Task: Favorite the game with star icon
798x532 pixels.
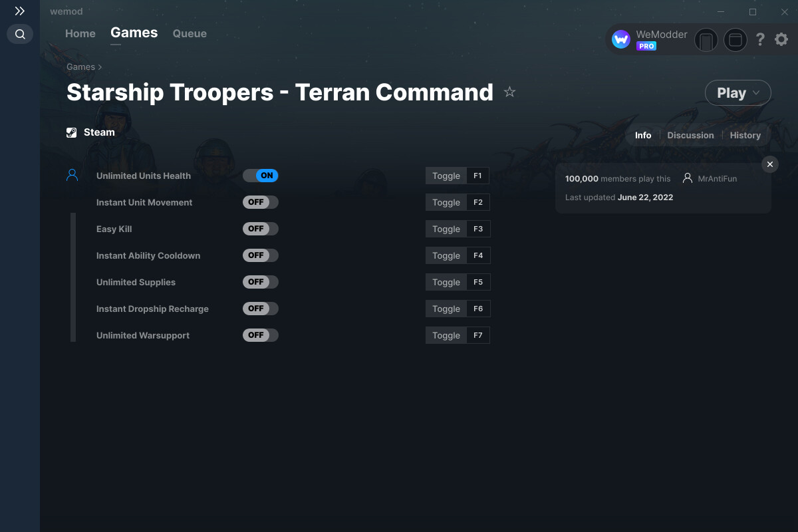Action: click(510, 92)
